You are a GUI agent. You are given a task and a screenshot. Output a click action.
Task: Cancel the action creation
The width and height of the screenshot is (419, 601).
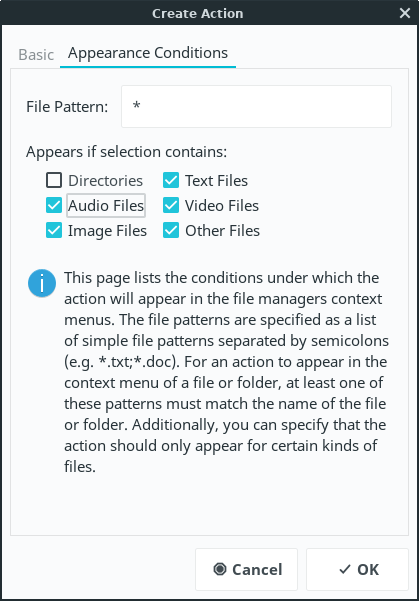(x=246, y=569)
